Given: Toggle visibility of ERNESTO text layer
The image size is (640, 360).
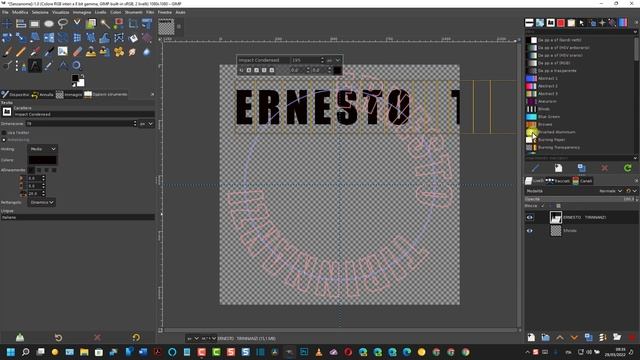Looking at the screenshot, I should coord(530,218).
